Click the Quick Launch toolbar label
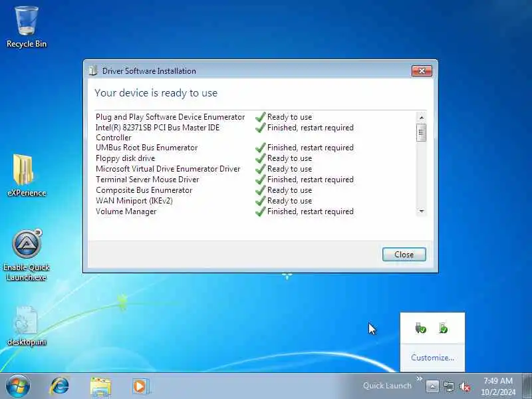This screenshot has width=532, height=399. coord(387,386)
